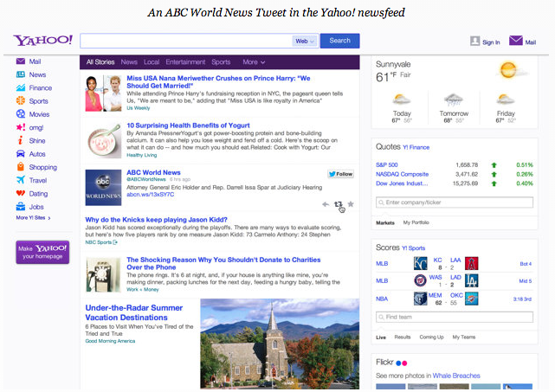Go to the Yahoo! logo home
Viewport: 555px width, 392px height.
[42, 40]
